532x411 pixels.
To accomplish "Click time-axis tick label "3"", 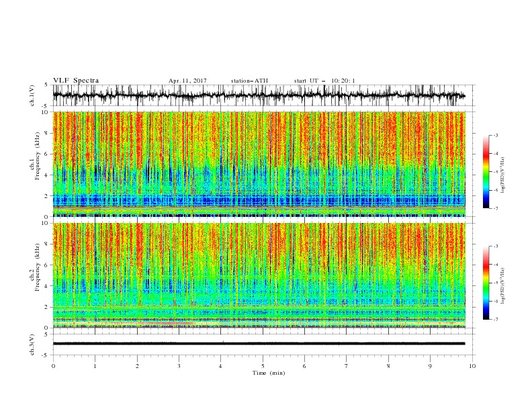I will (x=179, y=366).
